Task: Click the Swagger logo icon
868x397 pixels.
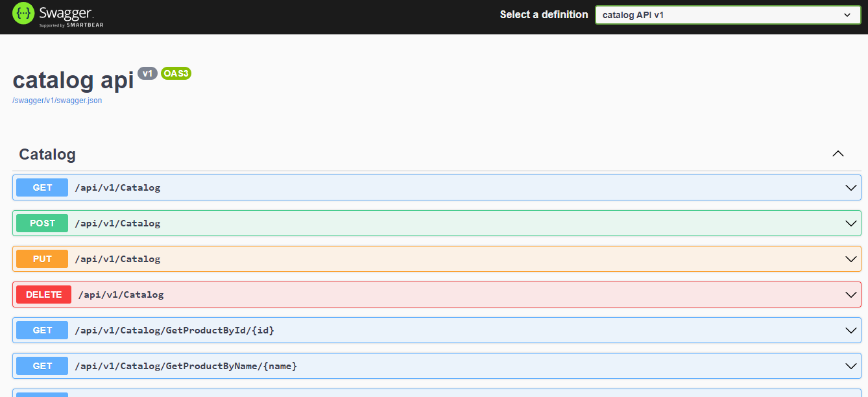Action: coord(23,14)
